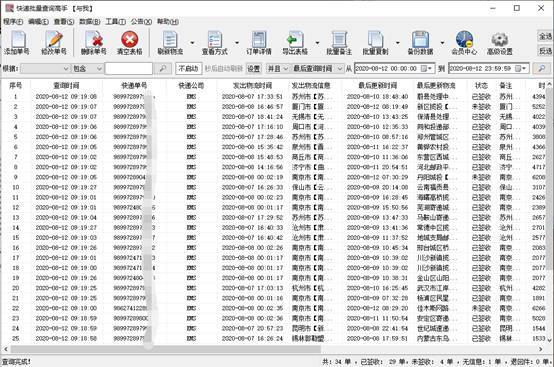Expand the arrow beside 查看方式
554x367 pixels.
(x=237, y=43)
